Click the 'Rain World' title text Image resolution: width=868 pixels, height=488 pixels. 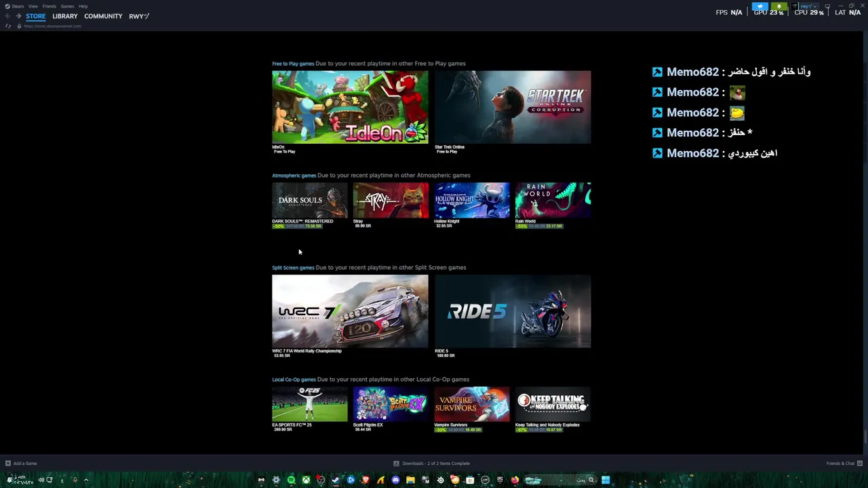coord(526,221)
